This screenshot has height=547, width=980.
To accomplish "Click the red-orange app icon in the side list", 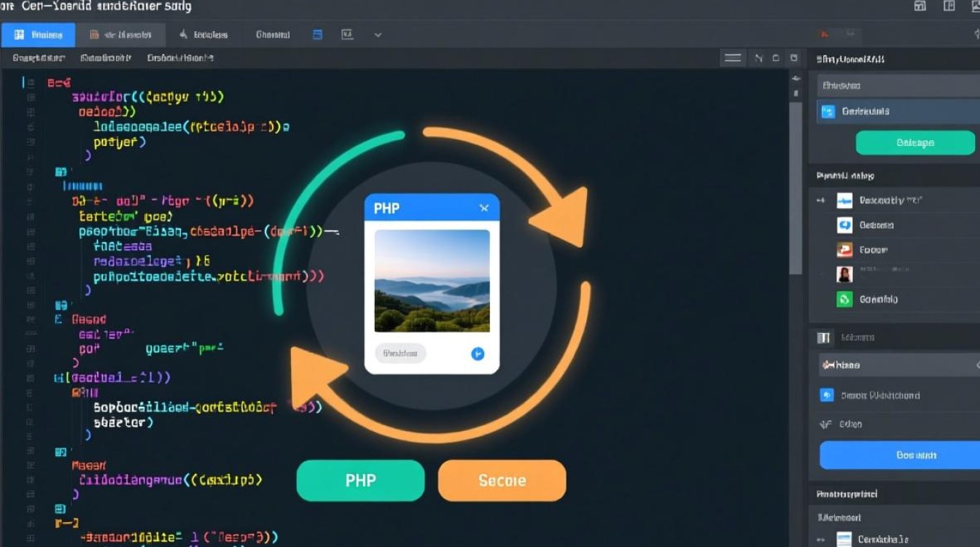I will pyautogui.click(x=844, y=250).
